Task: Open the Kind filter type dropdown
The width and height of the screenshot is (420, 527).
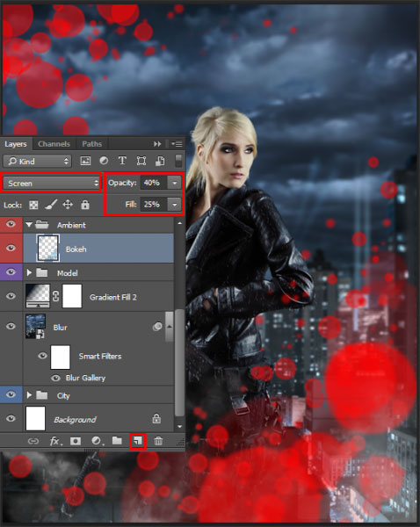Action: 37,162
